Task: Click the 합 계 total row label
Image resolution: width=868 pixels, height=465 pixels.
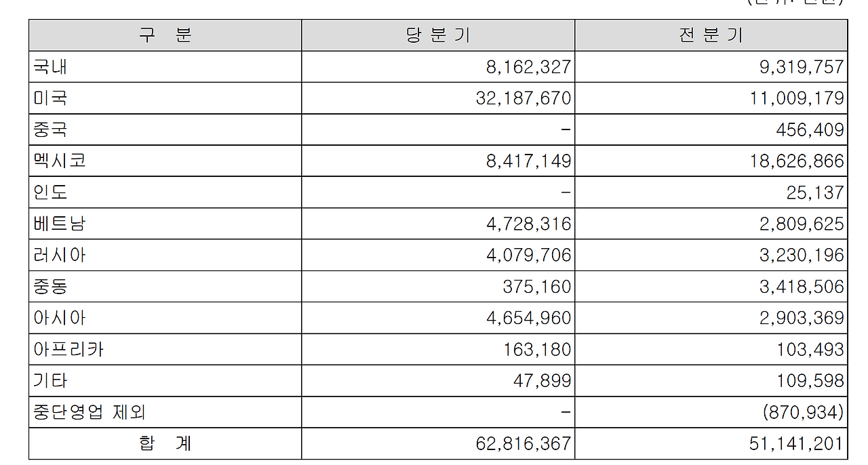Action: [165, 444]
